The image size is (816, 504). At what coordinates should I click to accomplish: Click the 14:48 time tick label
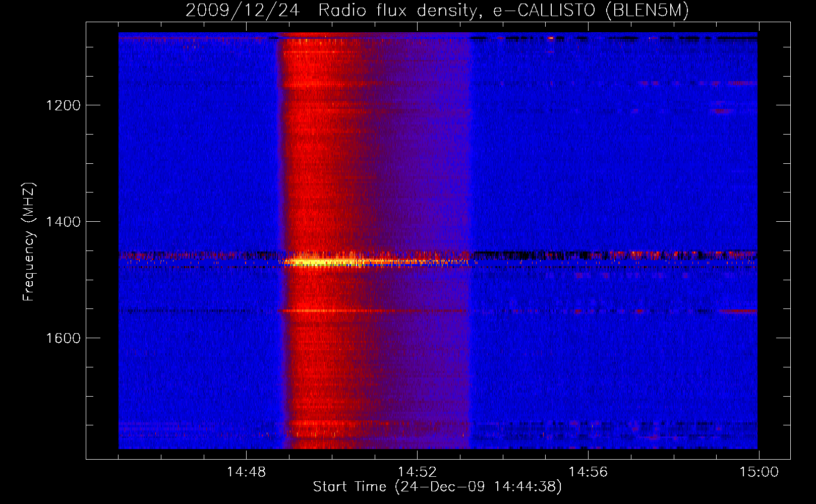(x=246, y=472)
